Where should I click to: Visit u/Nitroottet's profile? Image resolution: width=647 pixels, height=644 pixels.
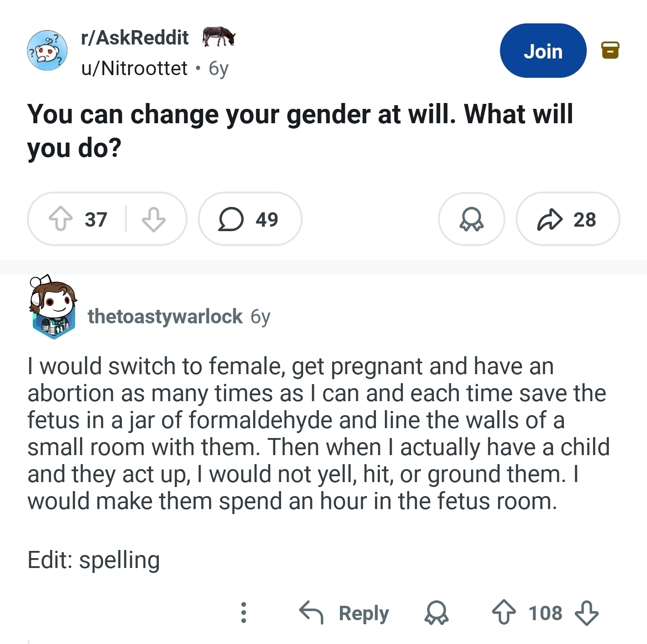134,68
